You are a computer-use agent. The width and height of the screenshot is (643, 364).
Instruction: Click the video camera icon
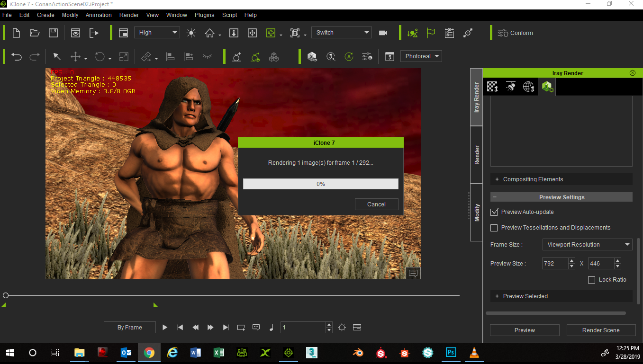tap(383, 33)
